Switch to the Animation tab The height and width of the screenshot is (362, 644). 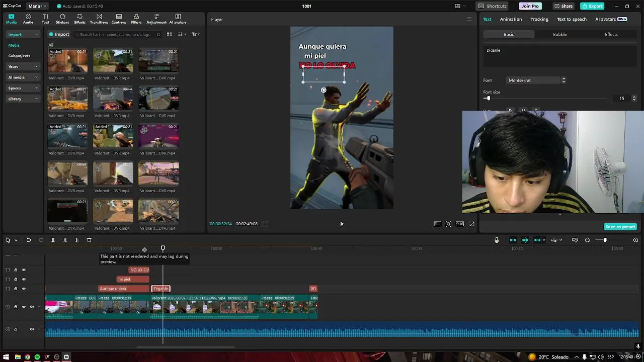click(x=511, y=19)
